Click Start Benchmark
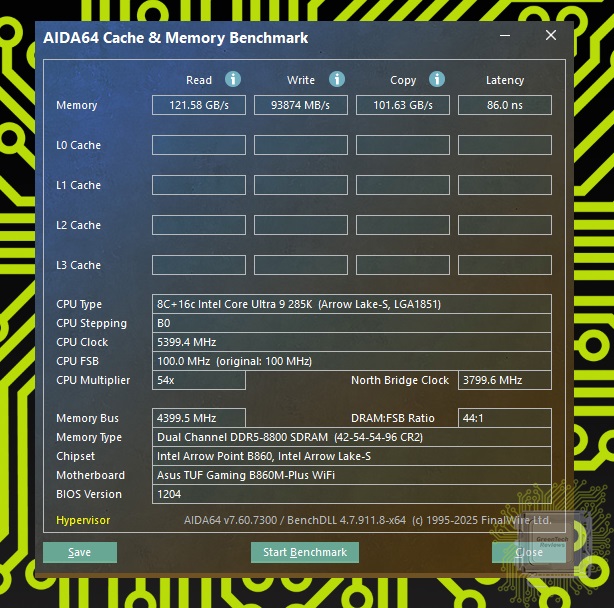This screenshot has height=608, width=614. 305,552
